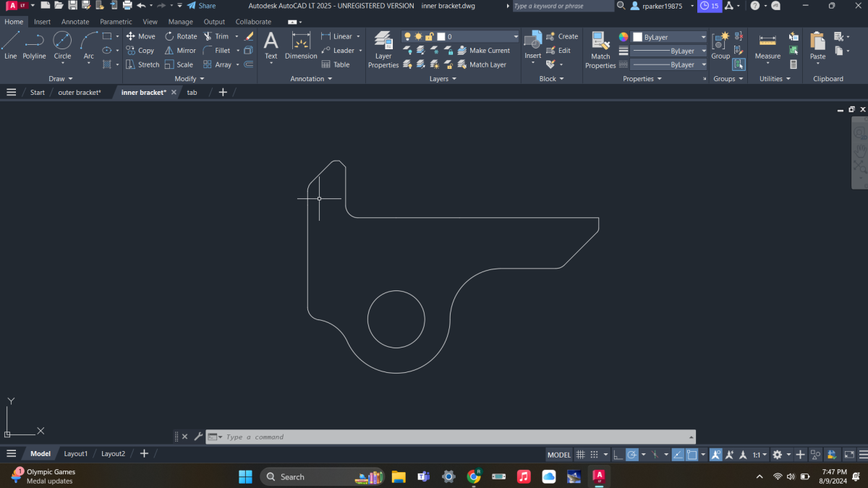868x488 pixels.
Task: Activate the Copy tool
Action: coord(140,51)
